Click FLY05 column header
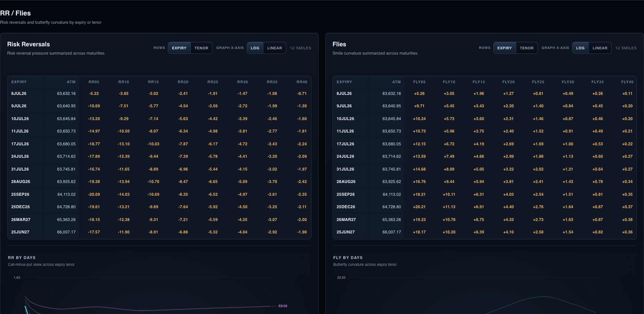 (x=419, y=82)
